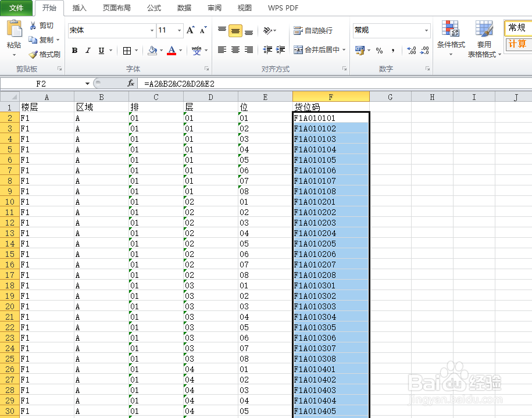Toggle center text horizontally
This screenshot has width=532, height=418.
235,50
